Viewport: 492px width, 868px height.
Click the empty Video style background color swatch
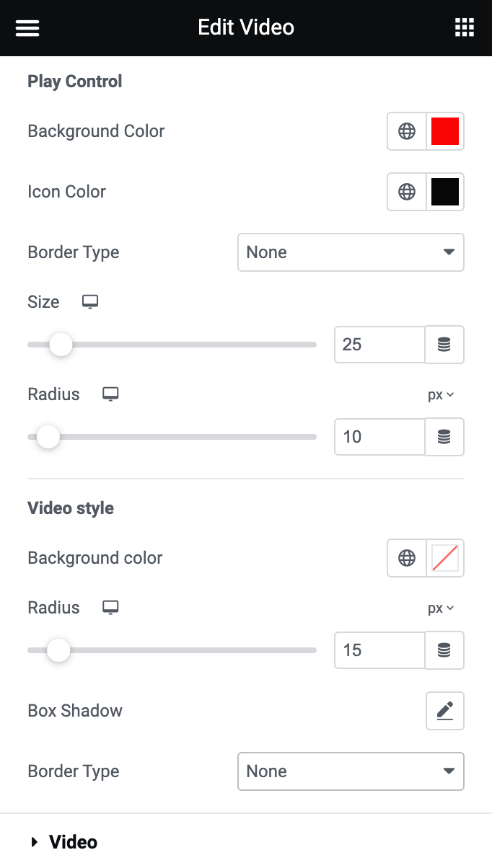(x=444, y=558)
